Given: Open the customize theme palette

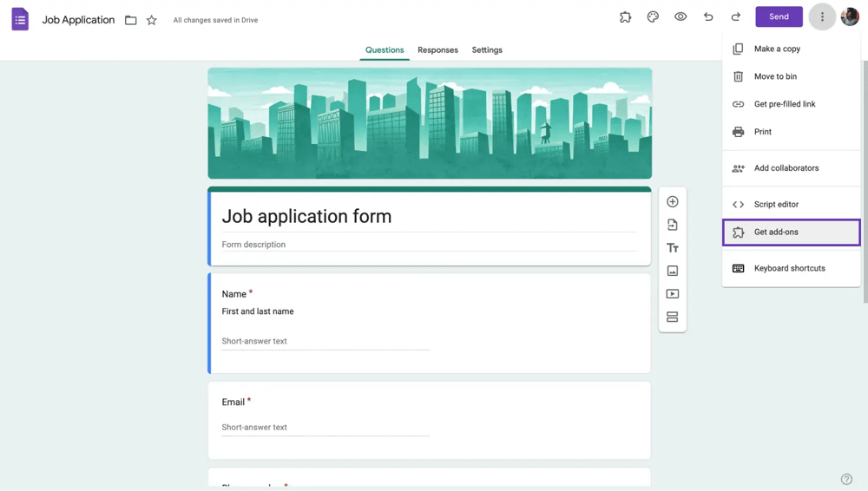Looking at the screenshot, I should pyautogui.click(x=653, y=17).
